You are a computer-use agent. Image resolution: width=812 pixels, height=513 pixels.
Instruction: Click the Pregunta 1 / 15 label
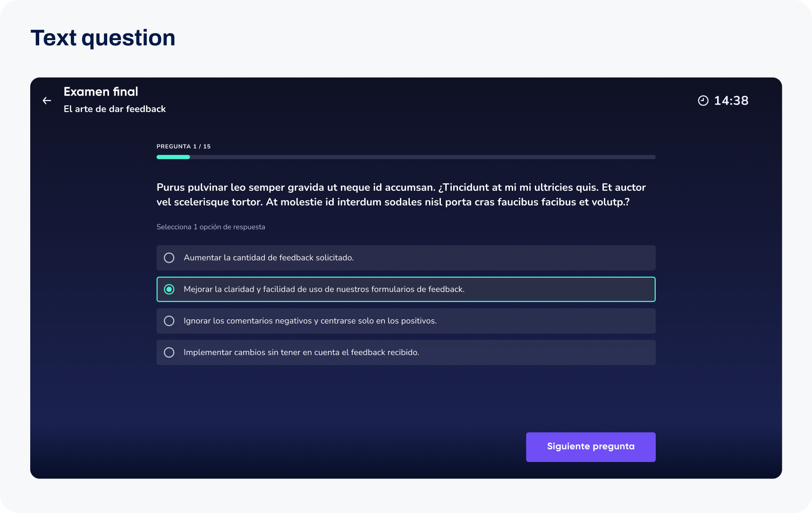184,146
